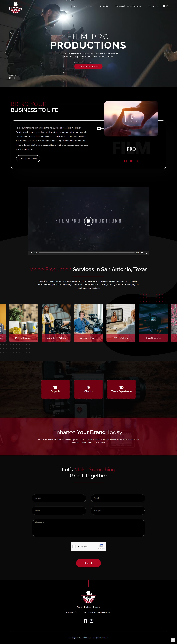Select Marketing Videos service card
Image resolution: width=177 pixels, height=644 pixels.
(x=56, y=323)
